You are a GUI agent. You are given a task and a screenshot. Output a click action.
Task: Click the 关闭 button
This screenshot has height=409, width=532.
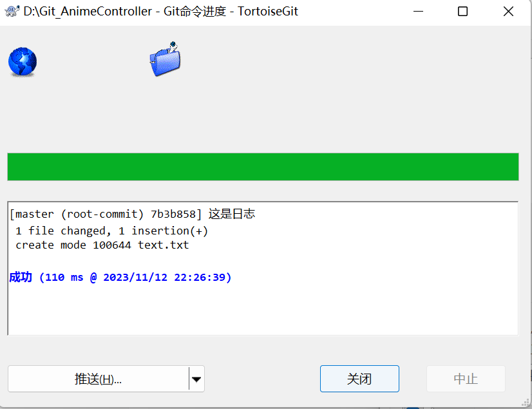click(x=359, y=379)
